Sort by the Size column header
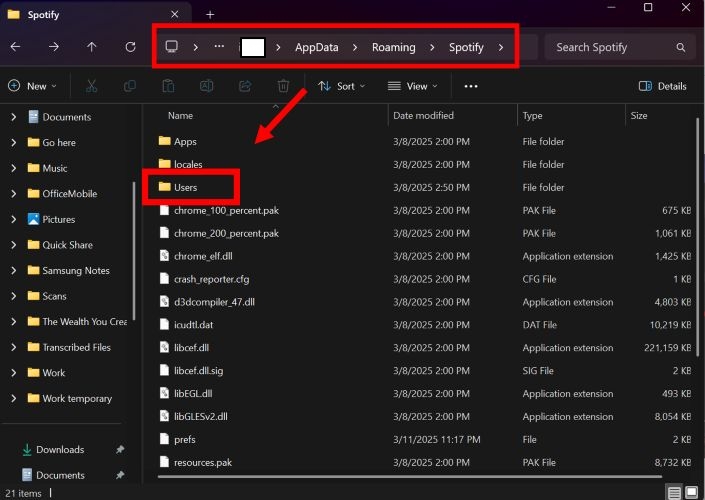Image resolution: width=705 pixels, height=500 pixels. (x=639, y=116)
